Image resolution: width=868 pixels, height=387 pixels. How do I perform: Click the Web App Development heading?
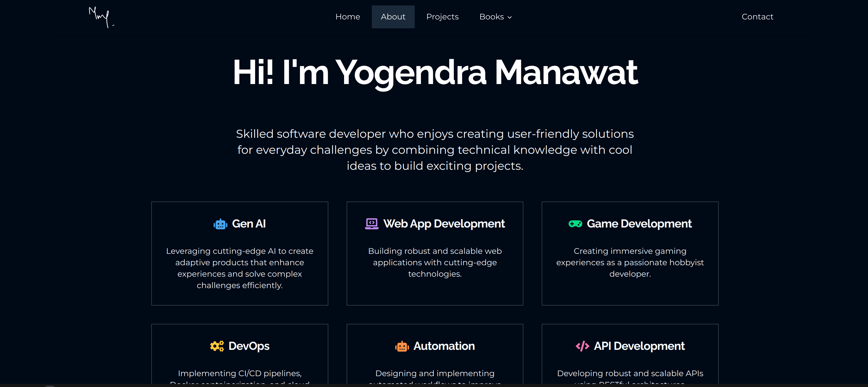coord(444,224)
